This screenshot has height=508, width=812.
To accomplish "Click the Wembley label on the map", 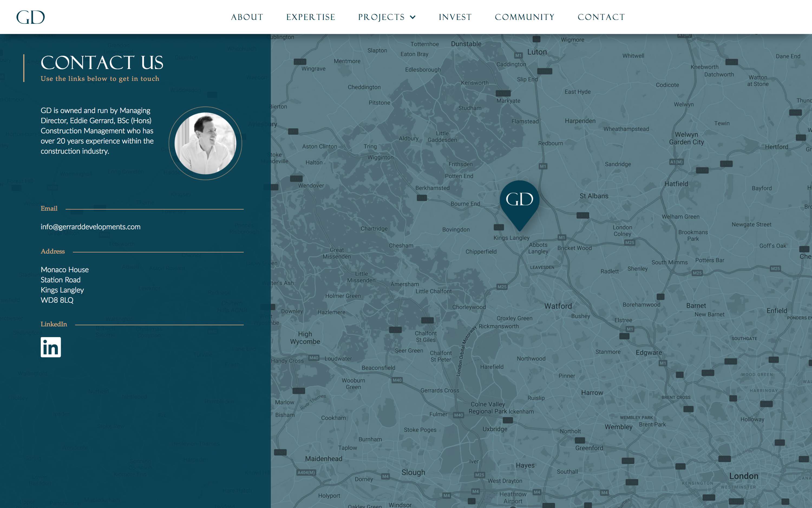I will click(618, 427).
